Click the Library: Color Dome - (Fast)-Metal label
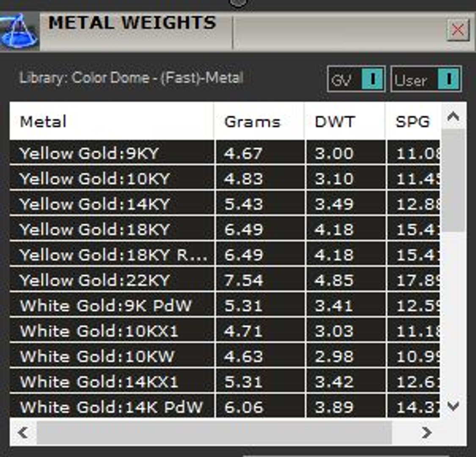The image size is (476, 457). tap(131, 78)
